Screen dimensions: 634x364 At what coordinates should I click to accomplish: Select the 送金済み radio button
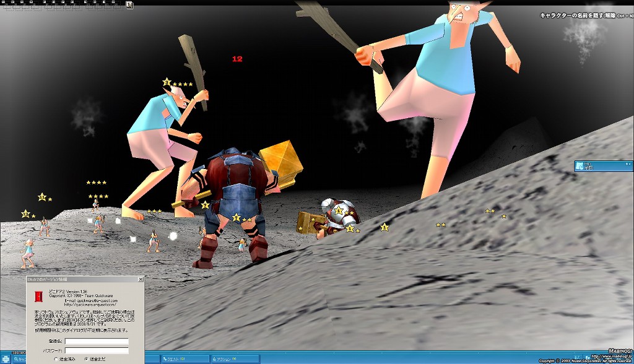tap(56, 358)
